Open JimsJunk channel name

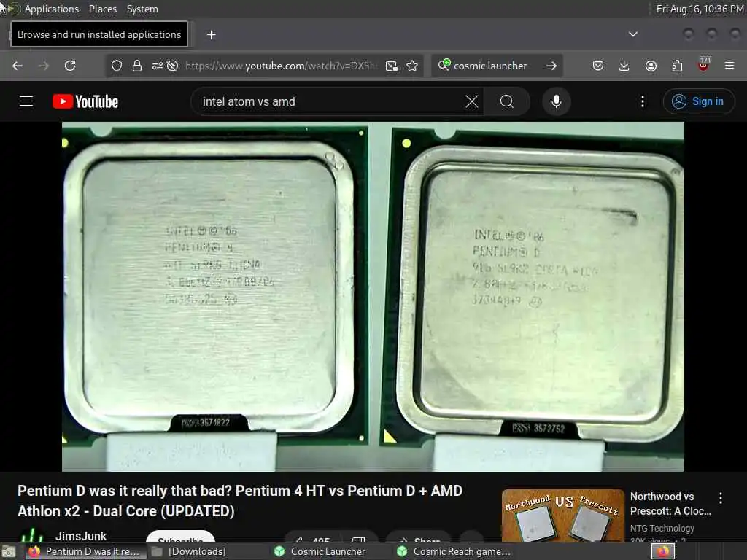(x=81, y=536)
